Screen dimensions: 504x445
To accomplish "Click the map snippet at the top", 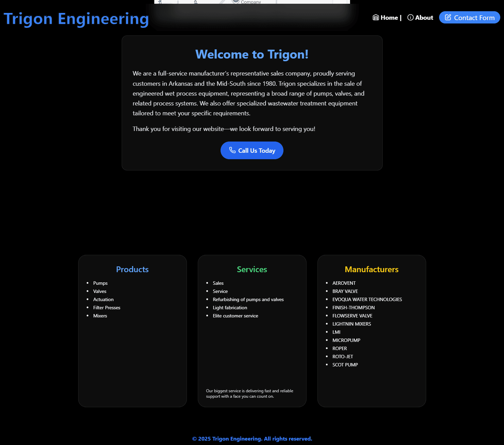I will (252, 2).
